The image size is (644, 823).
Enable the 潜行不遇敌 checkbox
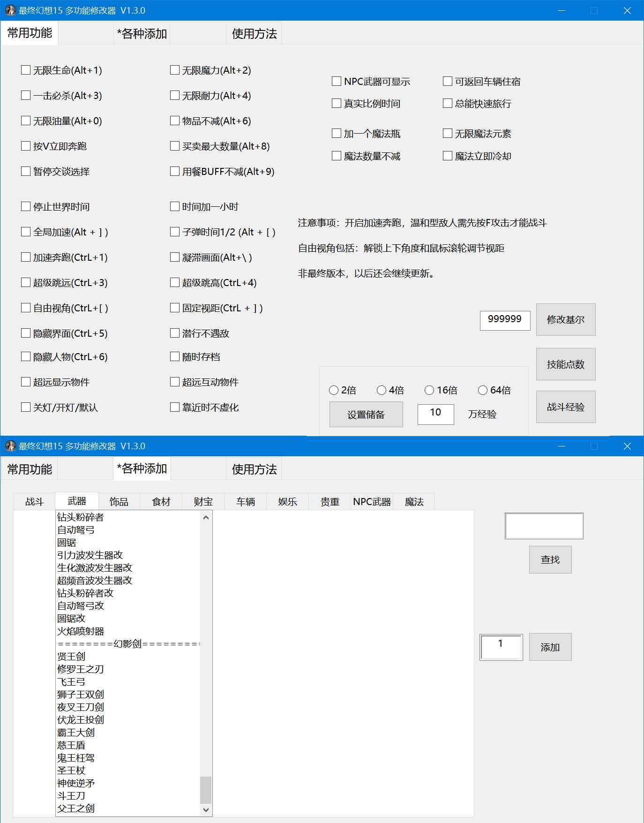(175, 333)
